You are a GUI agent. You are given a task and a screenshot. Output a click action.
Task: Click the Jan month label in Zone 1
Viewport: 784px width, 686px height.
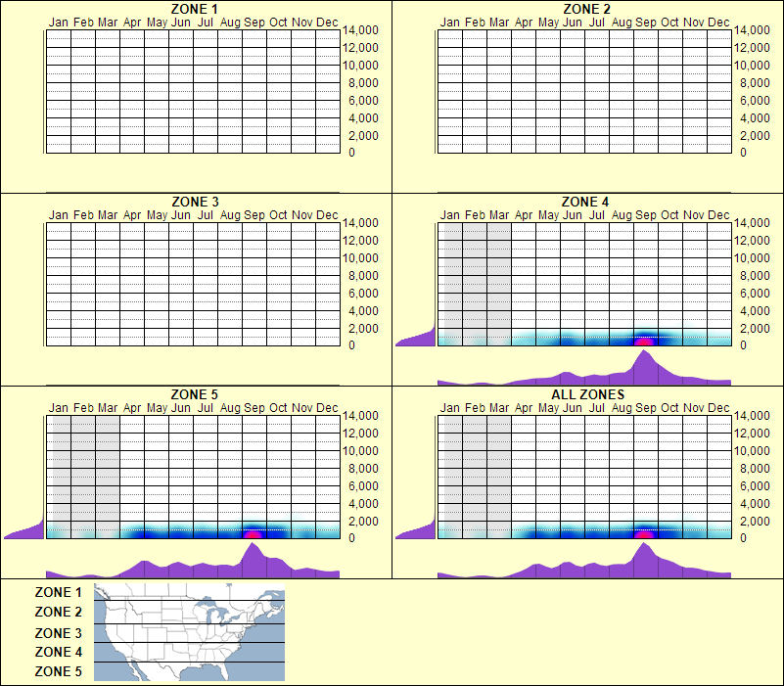(58, 23)
